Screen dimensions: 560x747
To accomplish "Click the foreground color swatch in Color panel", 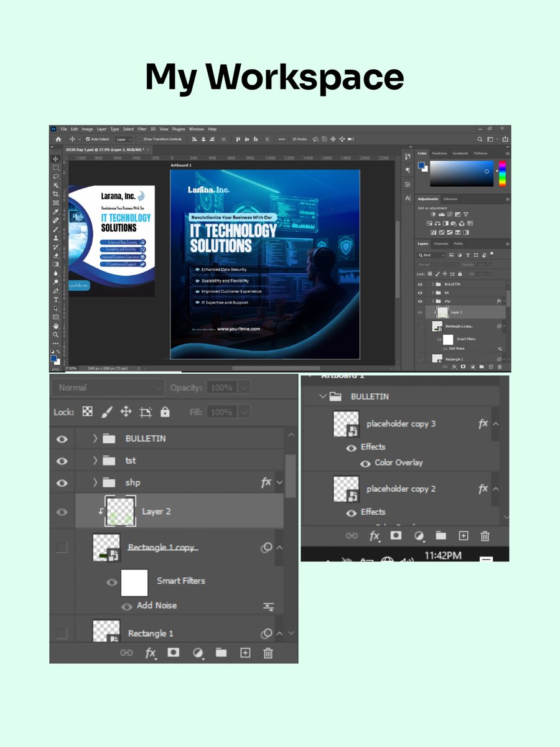I will point(421,165).
